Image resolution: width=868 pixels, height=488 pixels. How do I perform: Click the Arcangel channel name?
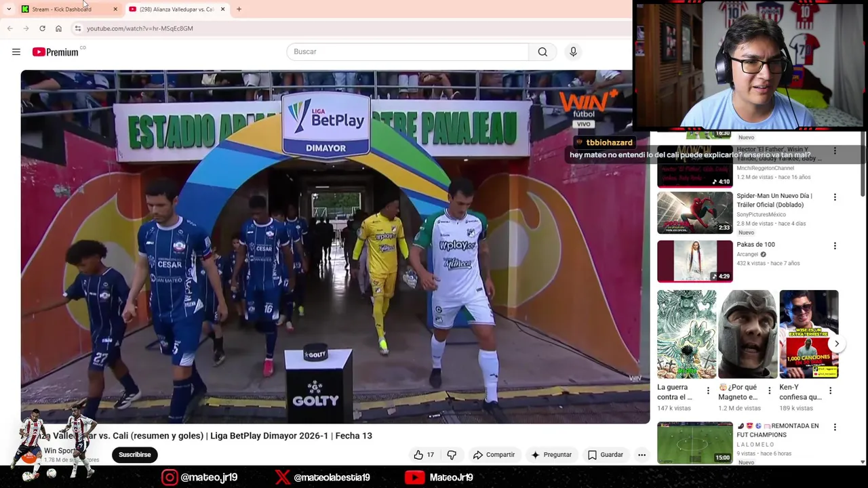pyautogui.click(x=747, y=255)
